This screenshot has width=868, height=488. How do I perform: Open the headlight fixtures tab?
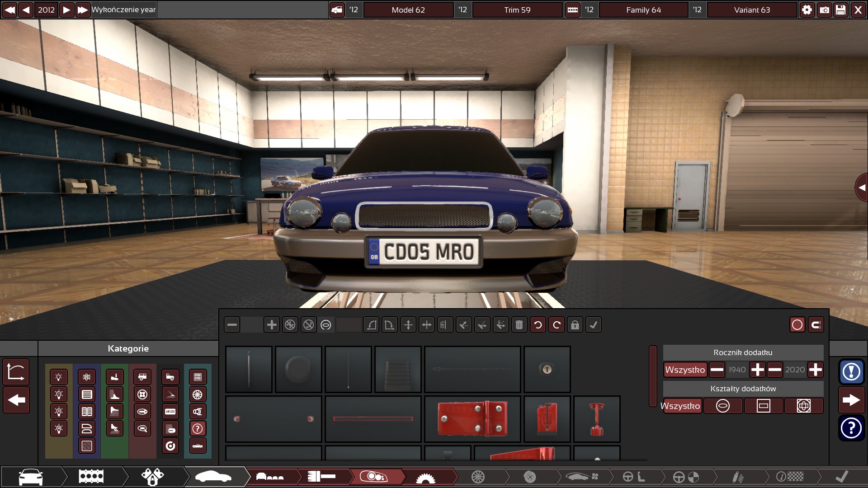tap(374, 477)
